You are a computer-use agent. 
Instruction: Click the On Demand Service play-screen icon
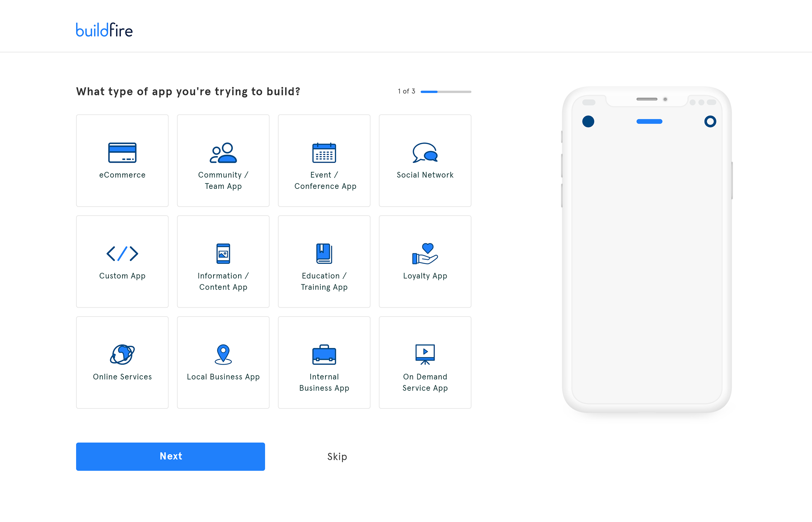425,354
